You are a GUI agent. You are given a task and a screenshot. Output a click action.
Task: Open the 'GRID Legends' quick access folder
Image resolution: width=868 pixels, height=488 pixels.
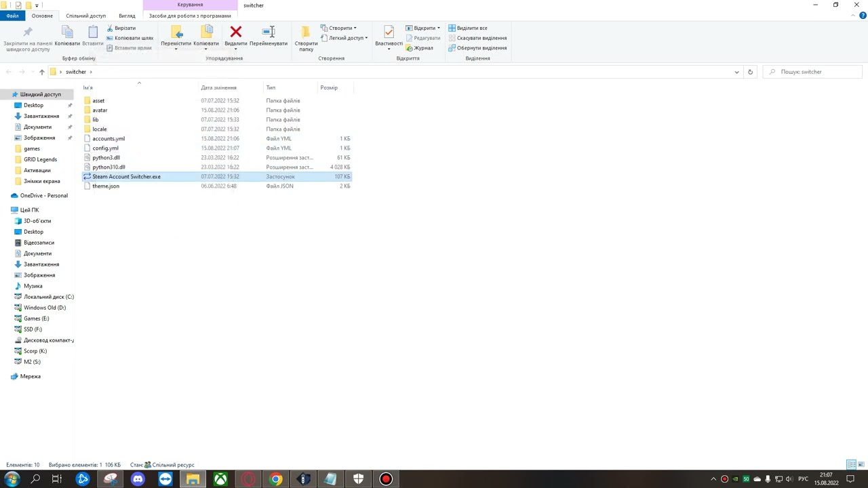click(40, 159)
